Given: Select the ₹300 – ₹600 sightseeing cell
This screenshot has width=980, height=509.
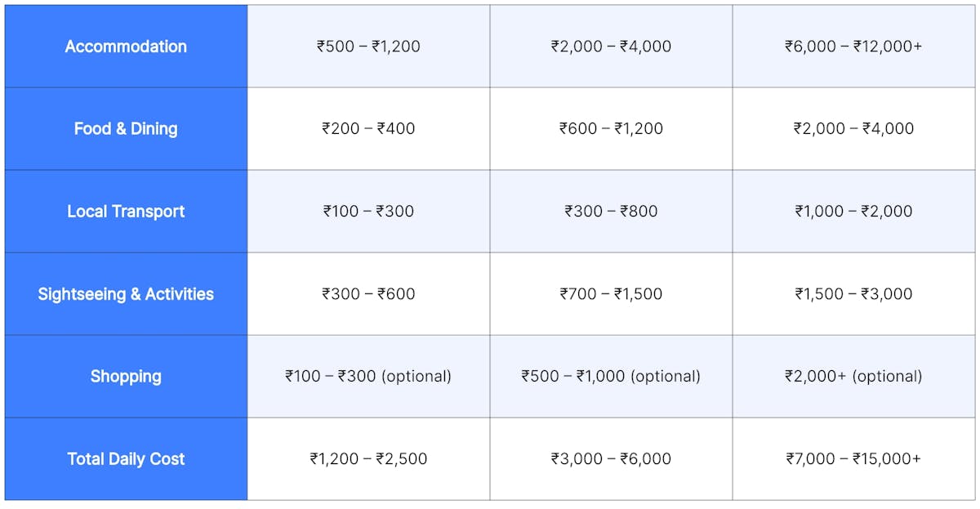Looking at the screenshot, I should (368, 294).
